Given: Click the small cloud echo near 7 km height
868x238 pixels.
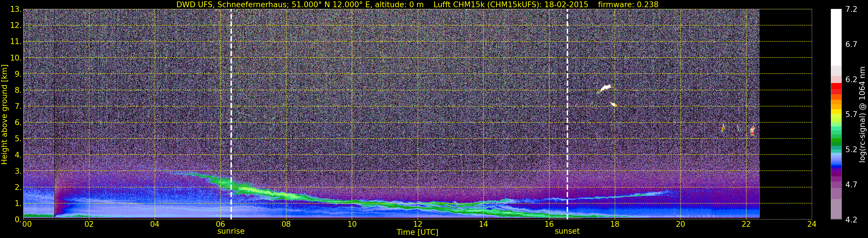Looking at the screenshot, I should (613, 105).
